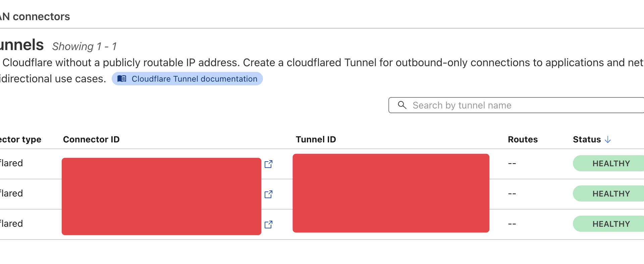Open external link for the first tunnel row
This screenshot has height=264, width=644.
269,164
